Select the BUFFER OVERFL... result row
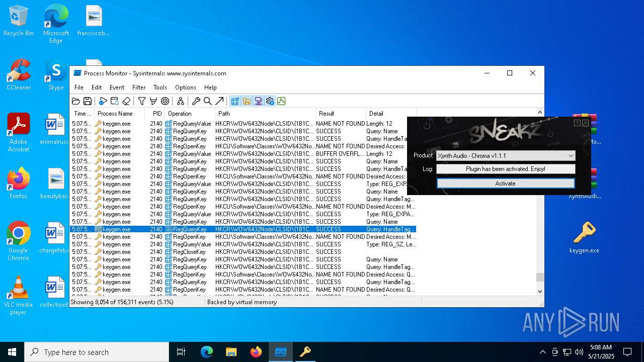The image size is (644, 362). [x=243, y=154]
